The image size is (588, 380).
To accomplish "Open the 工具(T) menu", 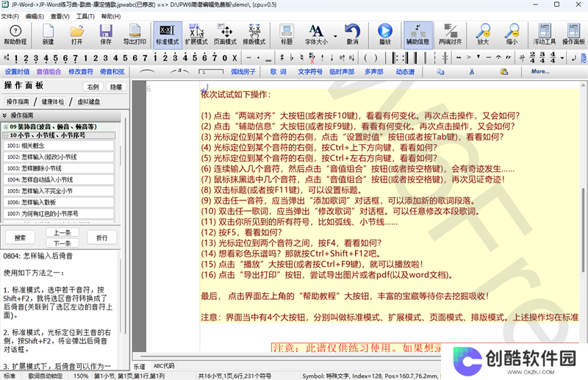I will (85, 16).
